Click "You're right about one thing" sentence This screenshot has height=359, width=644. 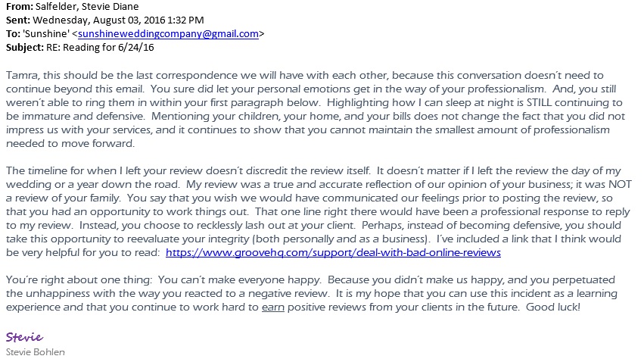coord(79,280)
